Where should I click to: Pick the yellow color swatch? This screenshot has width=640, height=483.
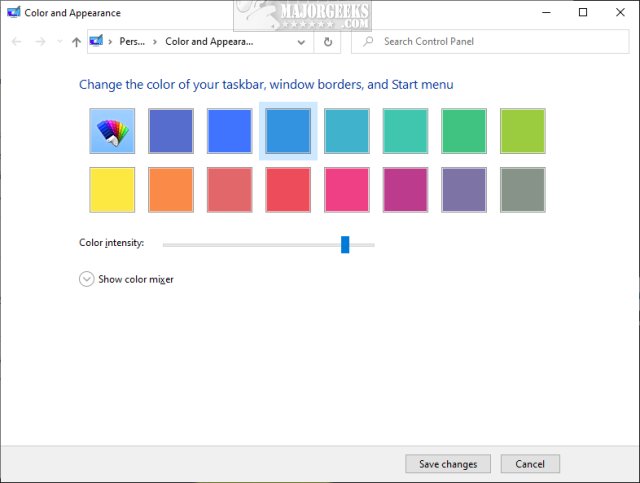pos(112,190)
